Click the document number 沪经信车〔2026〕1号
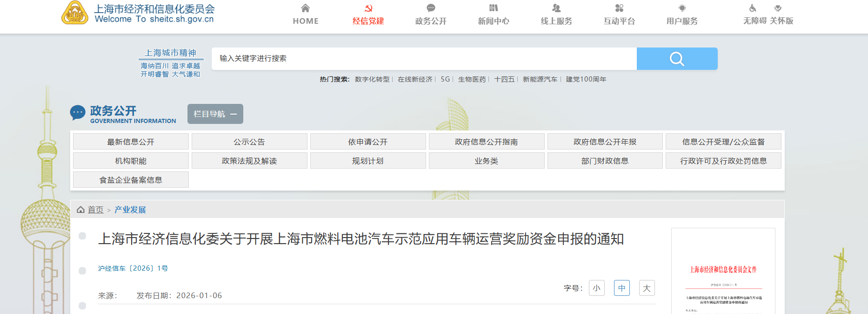868x314 pixels. 133,268
